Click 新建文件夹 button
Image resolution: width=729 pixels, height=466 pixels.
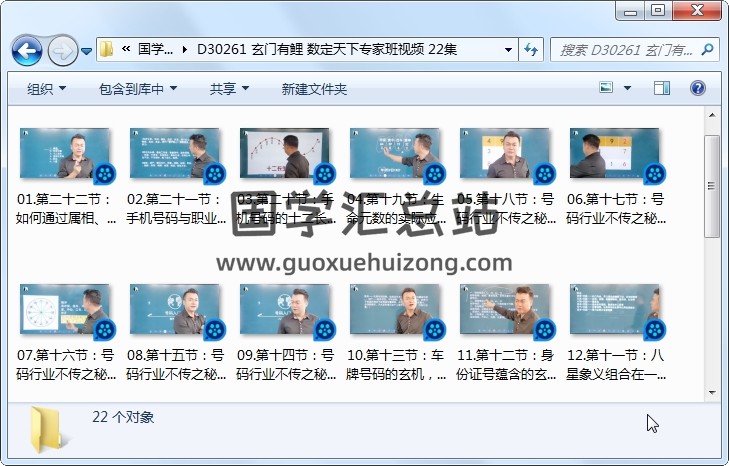coord(314,89)
